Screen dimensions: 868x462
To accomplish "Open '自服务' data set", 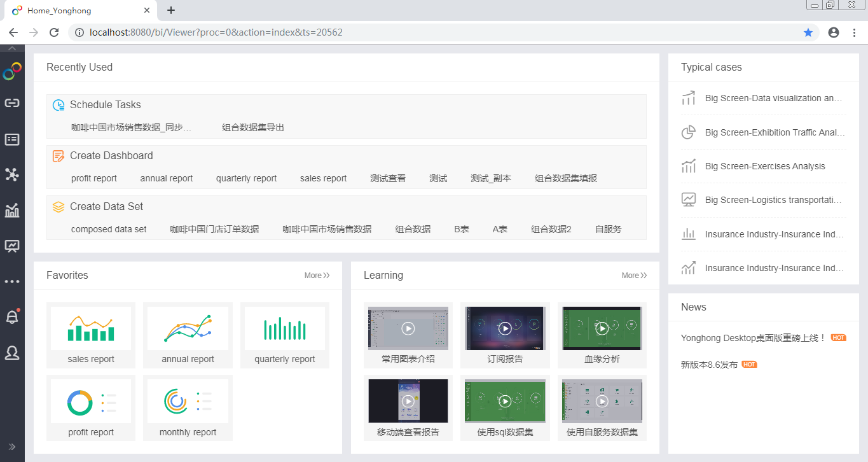I will (609, 229).
